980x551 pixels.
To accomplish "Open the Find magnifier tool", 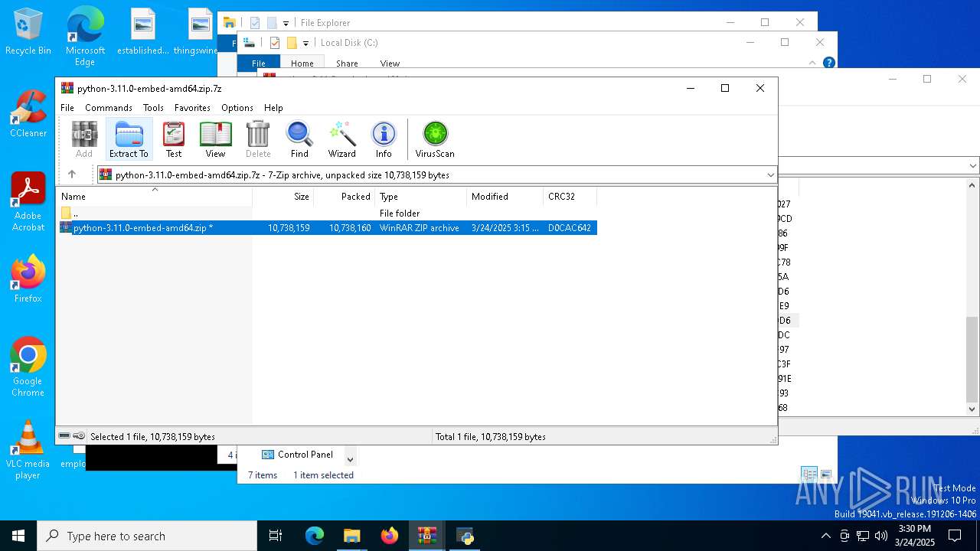I will [299, 139].
